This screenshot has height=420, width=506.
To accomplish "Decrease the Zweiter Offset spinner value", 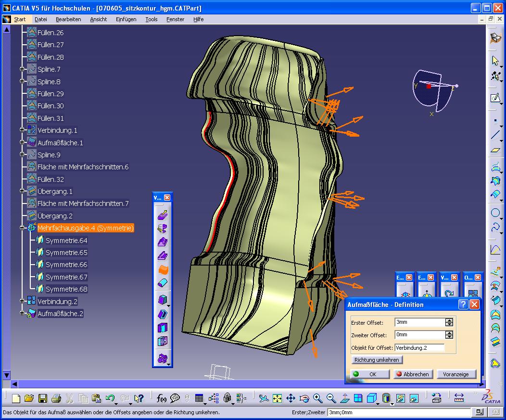I will coord(449,337).
